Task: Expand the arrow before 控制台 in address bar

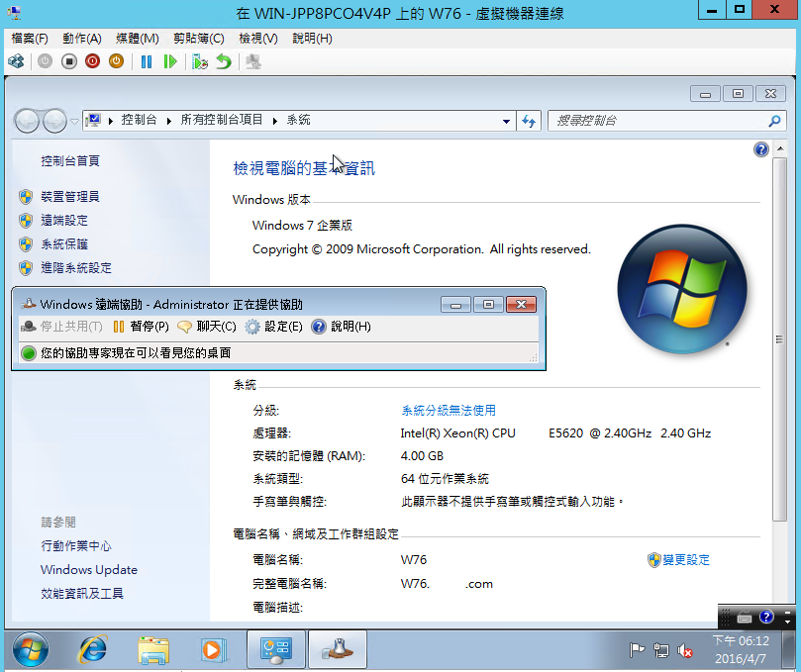Action: [x=110, y=121]
